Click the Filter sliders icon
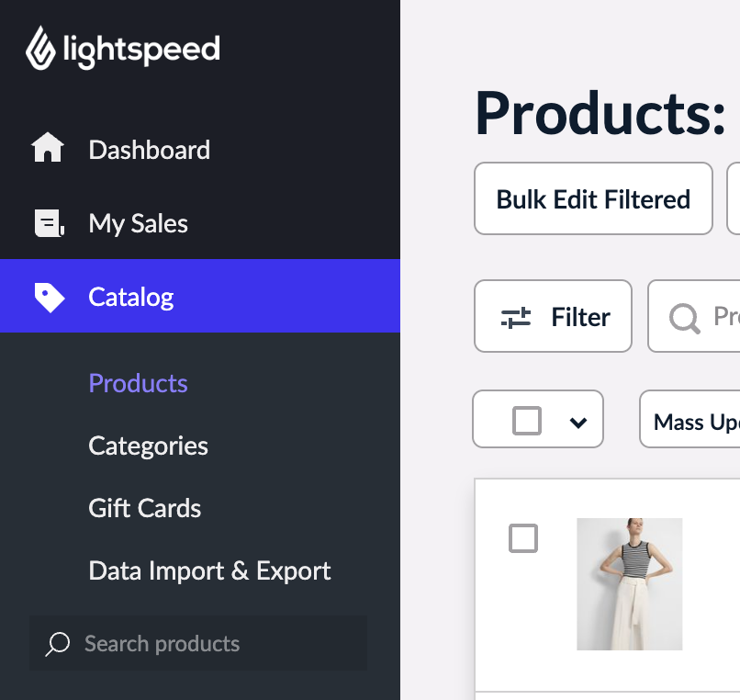The image size is (740, 700). [516, 318]
